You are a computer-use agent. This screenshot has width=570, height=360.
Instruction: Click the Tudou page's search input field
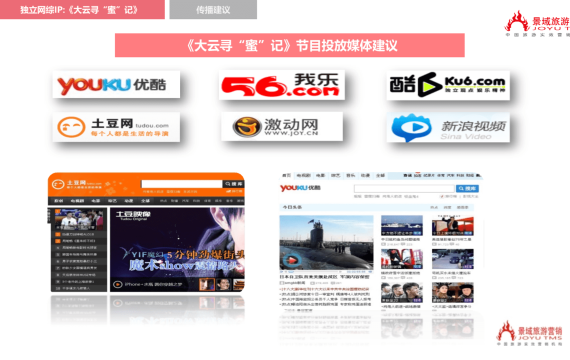click(182, 184)
